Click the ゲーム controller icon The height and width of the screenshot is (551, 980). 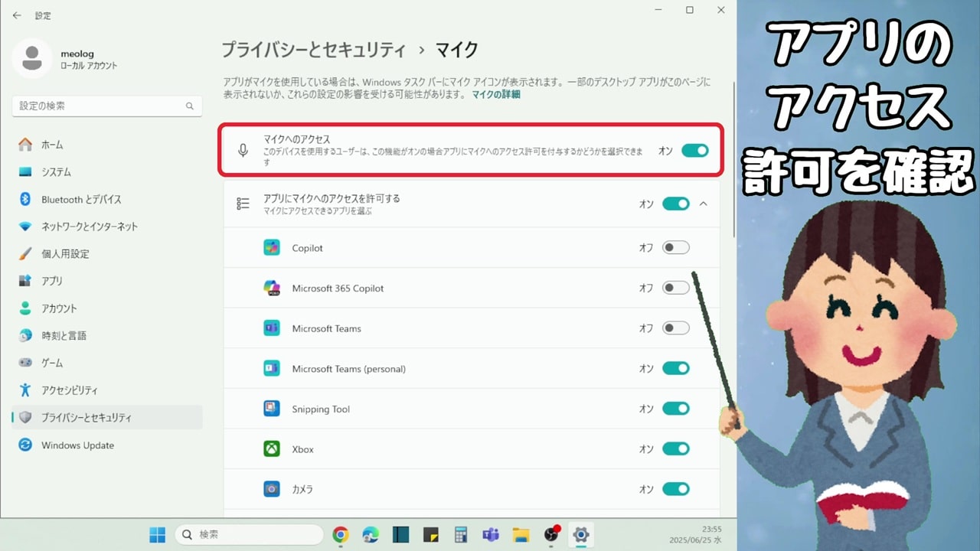tap(25, 363)
